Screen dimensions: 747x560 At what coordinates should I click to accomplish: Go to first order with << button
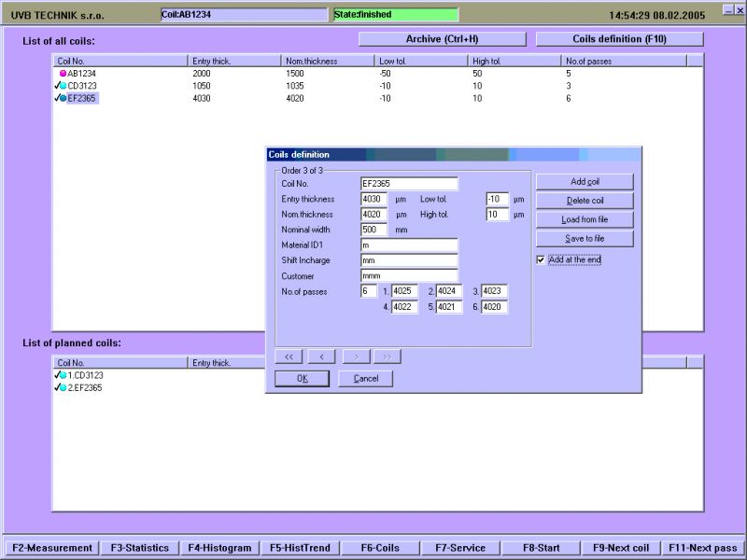(x=289, y=356)
